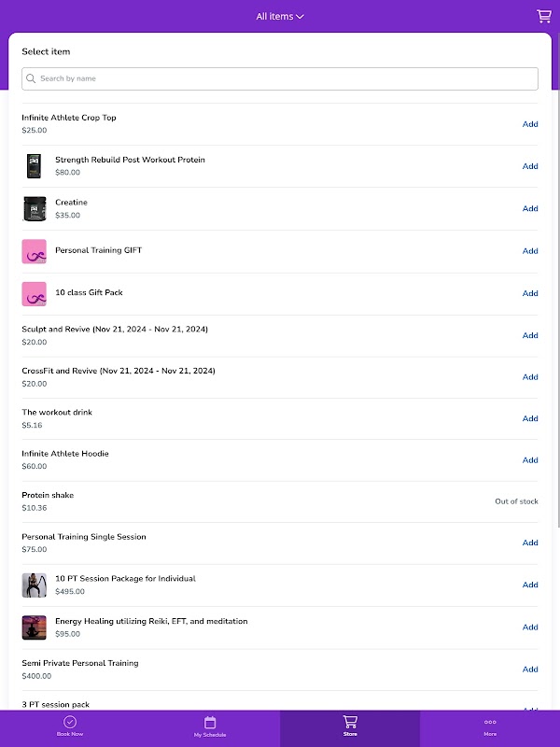Add Infinite Athlete Hoodie to cart
Screen dimensions: 560x747
point(530,460)
